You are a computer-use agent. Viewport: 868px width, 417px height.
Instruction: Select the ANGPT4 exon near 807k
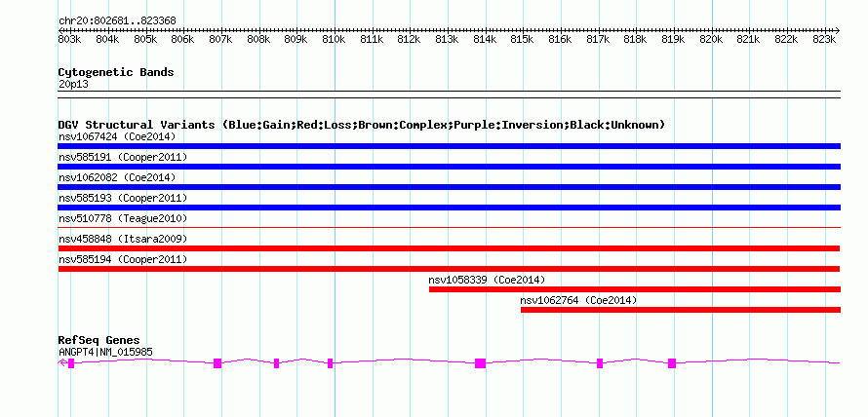[x=217, y=362]
